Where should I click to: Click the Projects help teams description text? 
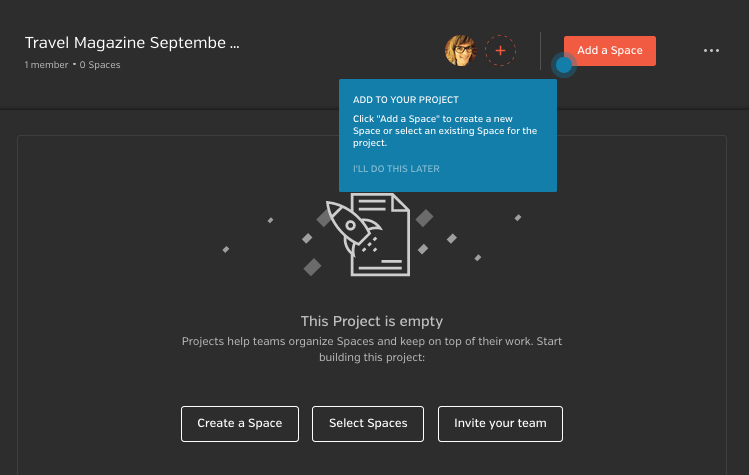tap(372, 349)
